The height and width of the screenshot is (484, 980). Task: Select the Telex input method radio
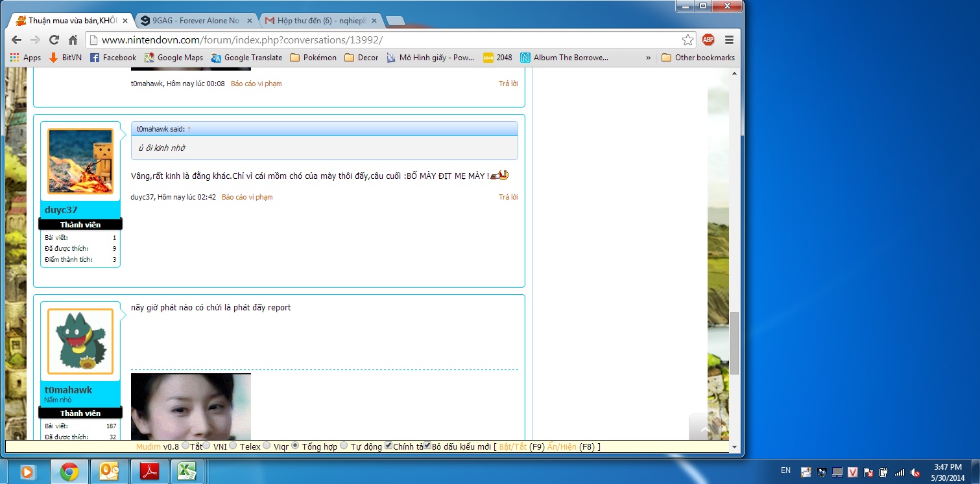pos(235,446)
